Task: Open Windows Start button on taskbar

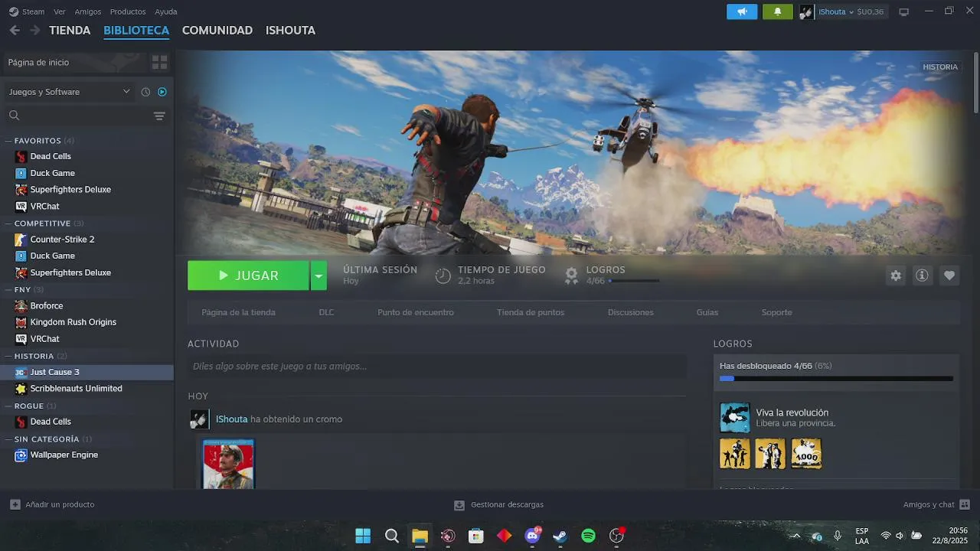Action: 363,536
